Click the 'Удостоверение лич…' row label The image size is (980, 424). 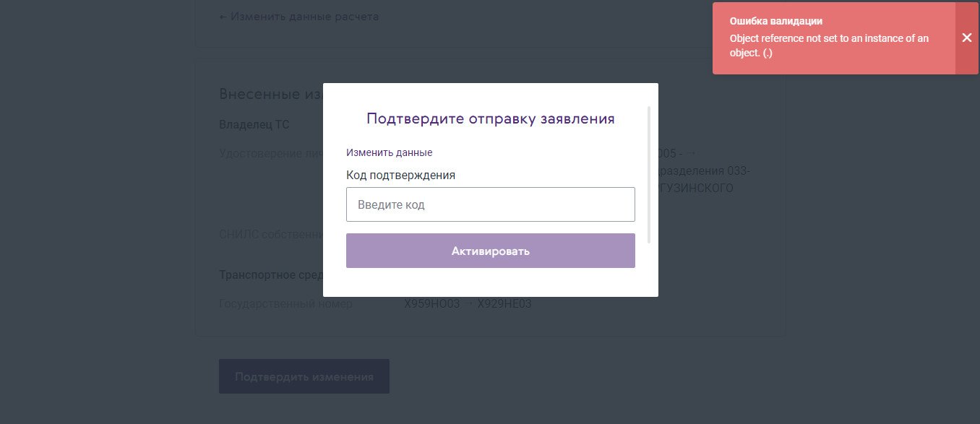click(x=270, y=153)
